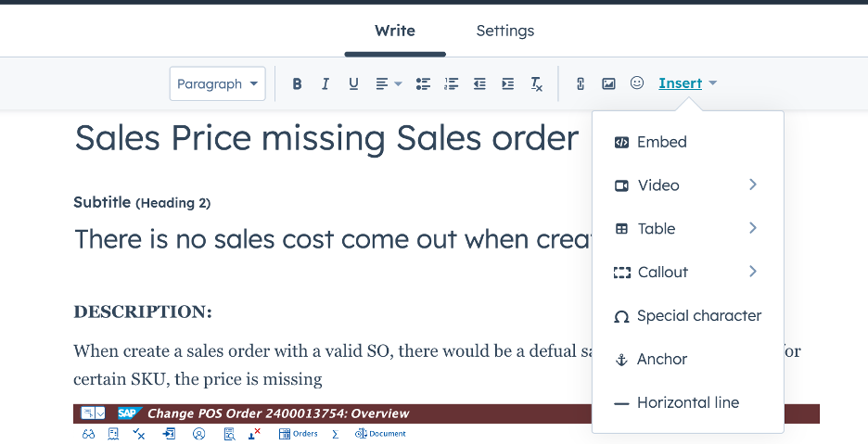Insert a numbered list
Screen dimensions: 868x445
click(452, 83)
